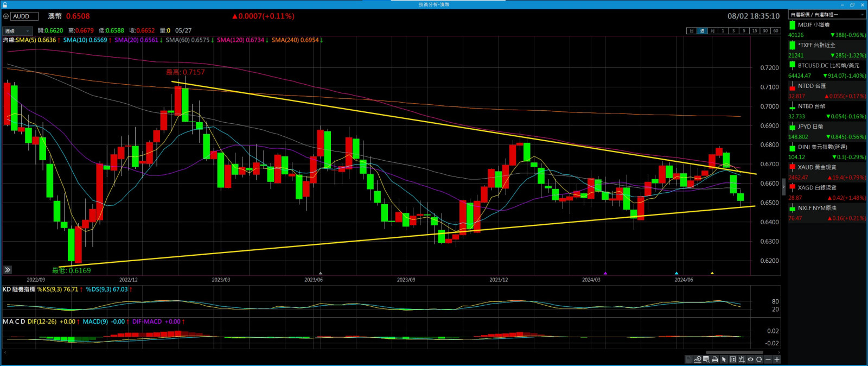Click the AUDD symbol input box
Viewport: 868px width, 366px height.
click(x=24, y=16)
